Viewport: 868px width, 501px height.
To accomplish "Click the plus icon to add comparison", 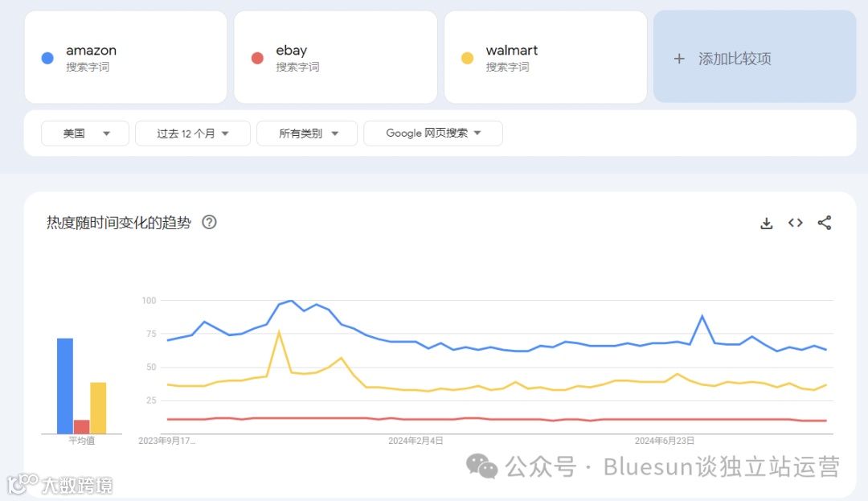I will coord(679,59).
